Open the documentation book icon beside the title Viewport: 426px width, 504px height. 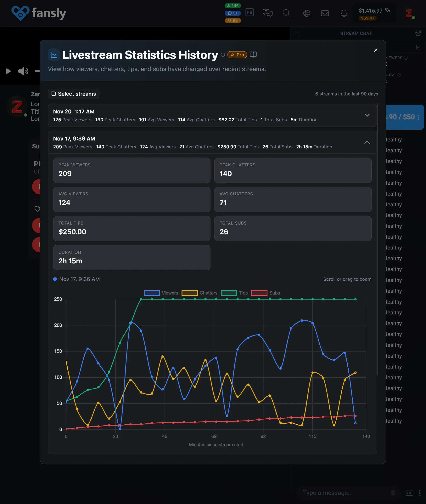click(x=253, y=55)
